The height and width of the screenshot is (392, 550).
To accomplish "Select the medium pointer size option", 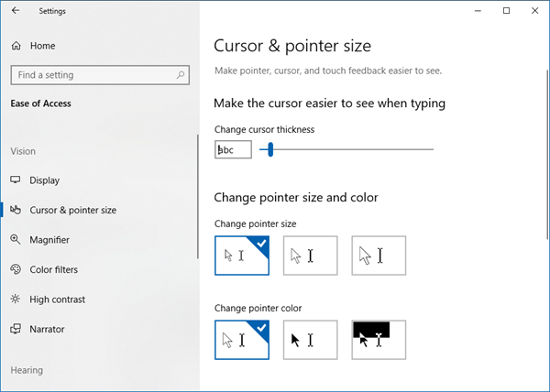I will pyautogui.click(x=311, y=256).
